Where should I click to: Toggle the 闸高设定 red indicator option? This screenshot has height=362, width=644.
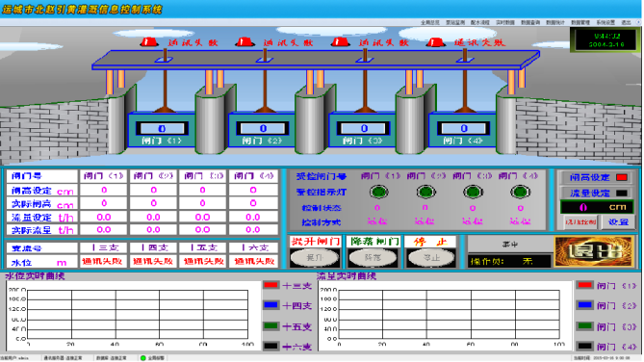[622, 177]
